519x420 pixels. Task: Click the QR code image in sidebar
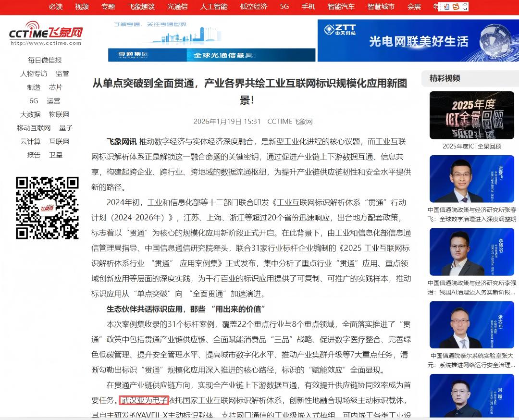[x=47, y=208]
